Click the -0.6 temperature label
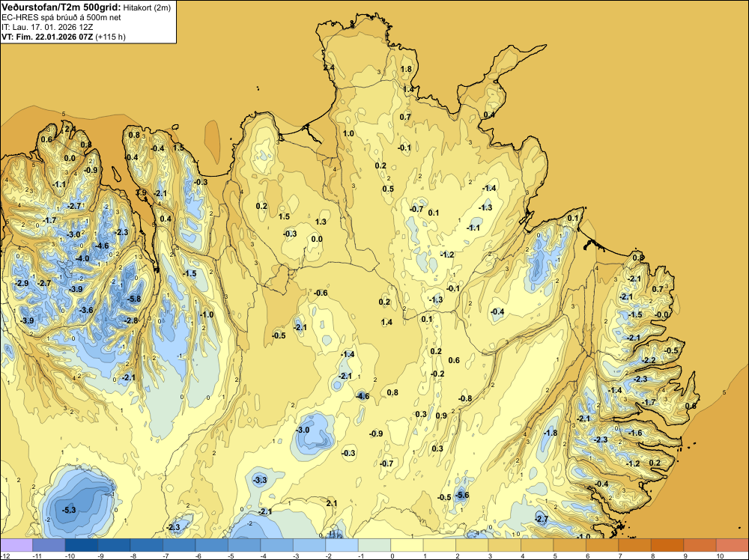The image size is (749, 560). [321, 293]
